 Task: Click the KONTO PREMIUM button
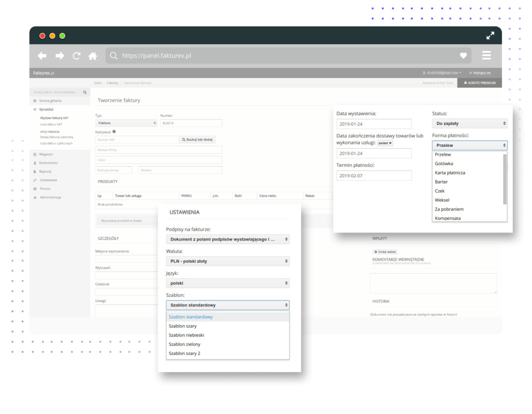pos(479,83)
